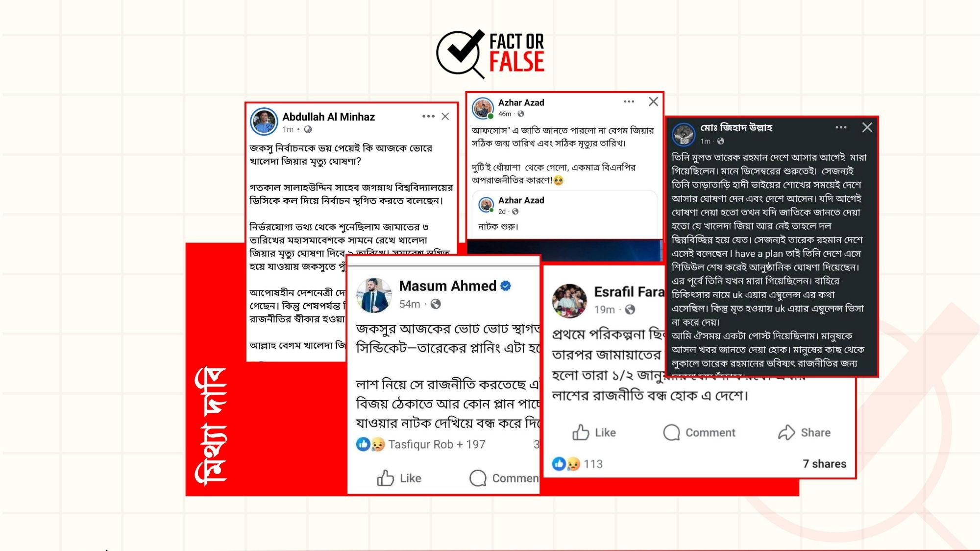Click Comment bubble on Masum Ahmed post
The height and width of the screenshot is (551, 980).
pos(504,478)
